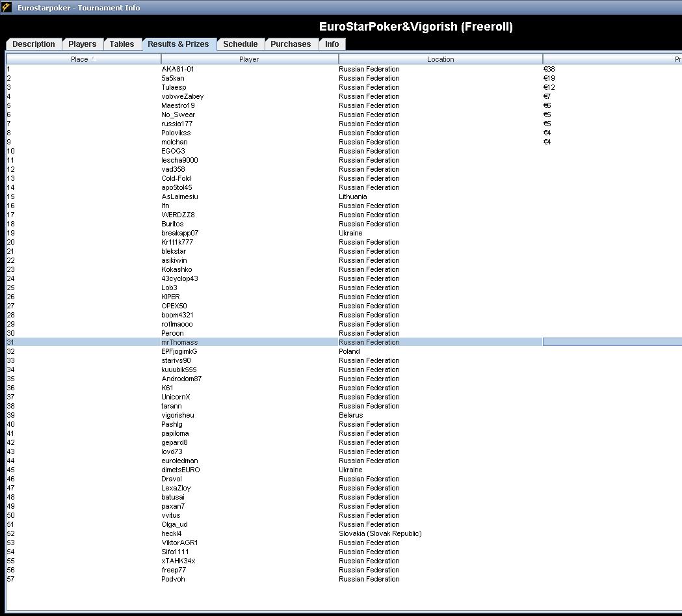The image size is (682, 616).
Task: Click the row for player vigorisheu
Action: point(177,415)
